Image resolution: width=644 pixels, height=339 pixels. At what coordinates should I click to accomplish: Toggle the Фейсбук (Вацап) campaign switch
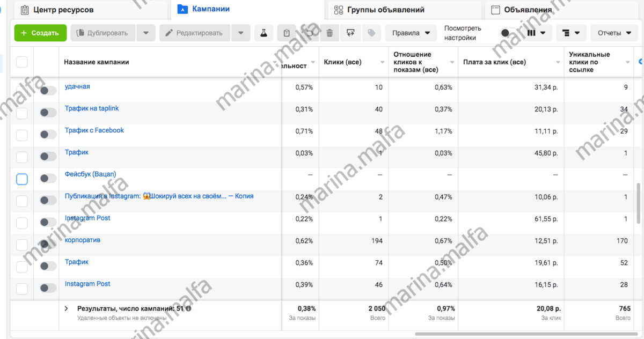coord(48,179)
